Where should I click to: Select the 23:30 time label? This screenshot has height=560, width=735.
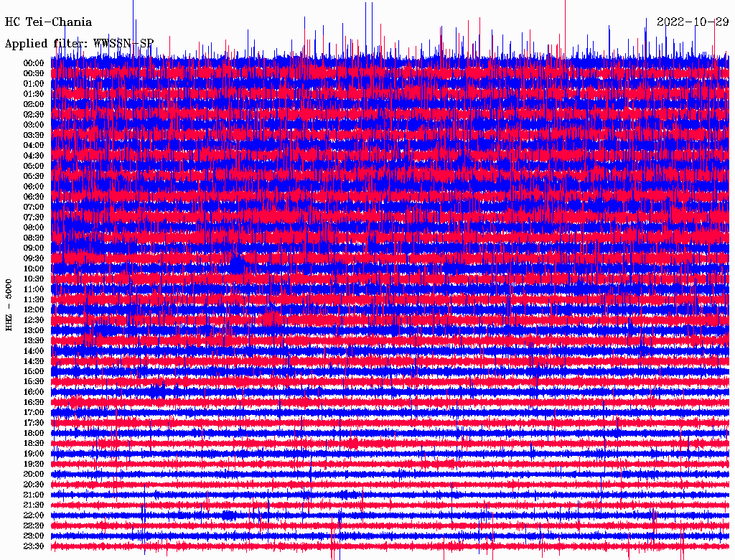[x=34, y=546]
